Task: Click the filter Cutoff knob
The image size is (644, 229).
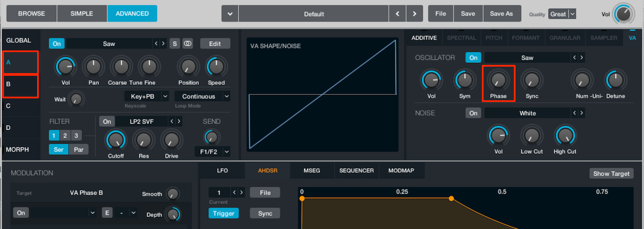Action: [116, 140]
